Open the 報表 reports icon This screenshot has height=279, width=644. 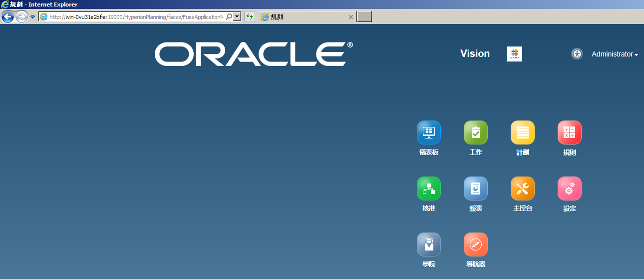click(476, 188)
